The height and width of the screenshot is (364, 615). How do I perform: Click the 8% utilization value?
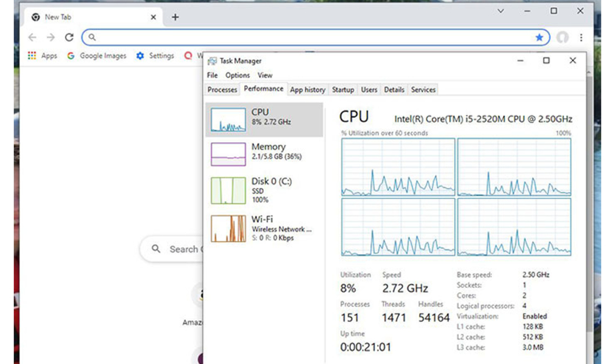348,288
